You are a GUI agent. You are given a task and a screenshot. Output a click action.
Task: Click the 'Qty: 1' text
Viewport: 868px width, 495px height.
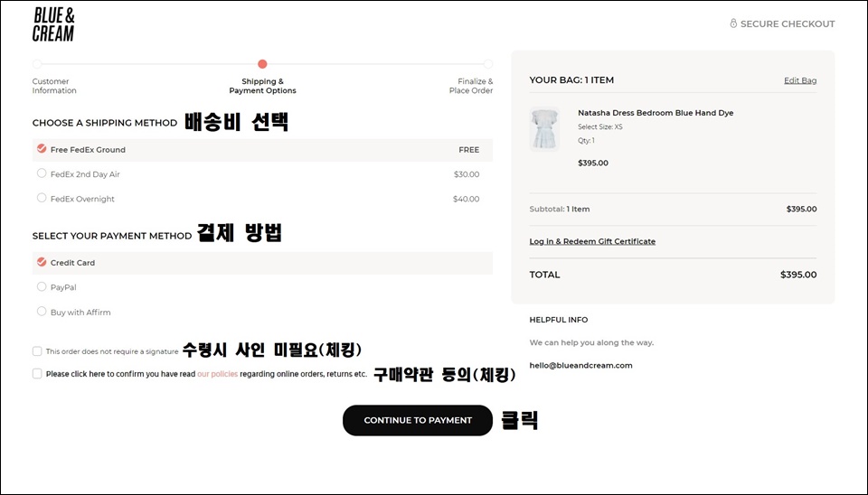pos(586,141)
